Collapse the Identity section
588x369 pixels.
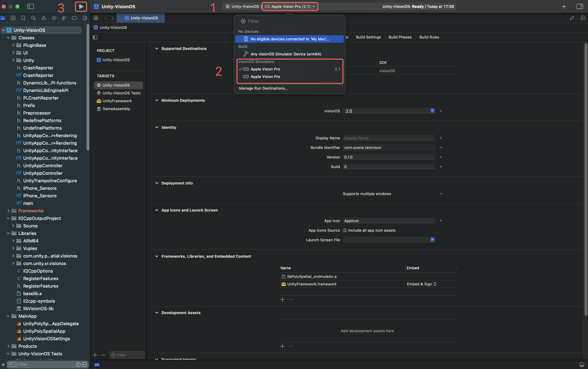pyautogui.click(x=157, y=127)
